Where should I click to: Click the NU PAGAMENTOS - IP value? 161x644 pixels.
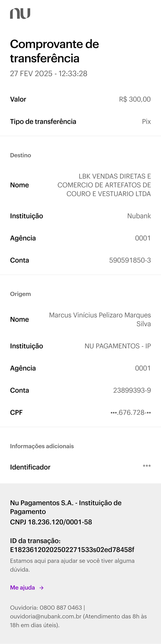tap(118, 346)
